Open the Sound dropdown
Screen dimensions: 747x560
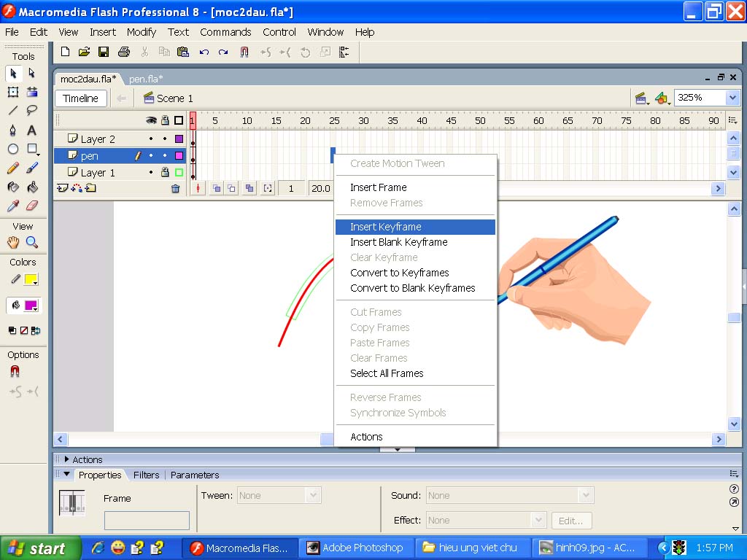[586, 495]
